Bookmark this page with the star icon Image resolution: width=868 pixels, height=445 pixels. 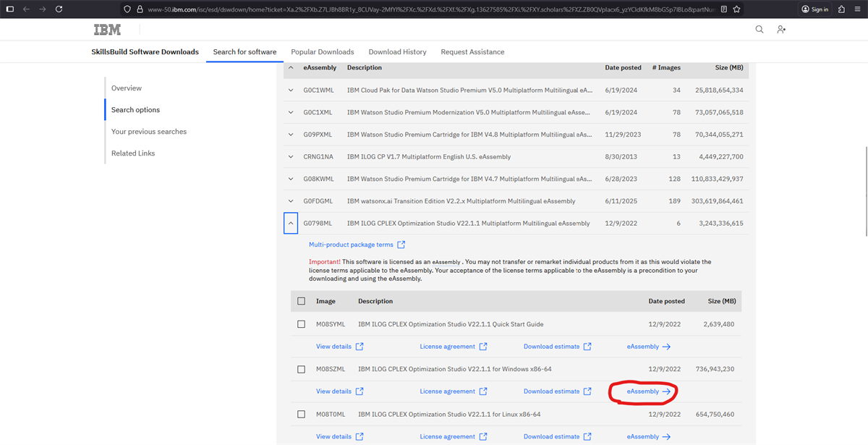[x=736, y=9]
